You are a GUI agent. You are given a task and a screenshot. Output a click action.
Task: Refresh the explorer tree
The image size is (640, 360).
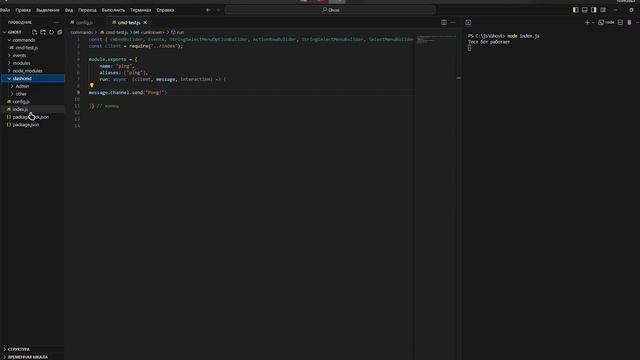pyautogui.click(x=51, y=32)
